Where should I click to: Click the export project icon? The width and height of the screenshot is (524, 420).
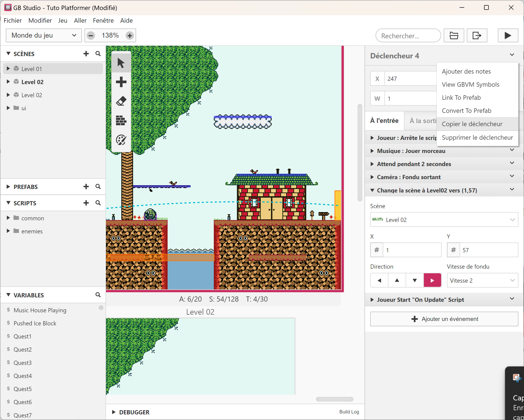477,36
